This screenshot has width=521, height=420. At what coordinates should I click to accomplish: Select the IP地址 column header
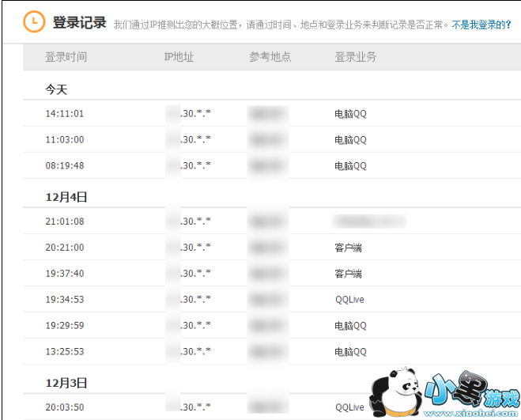179,57
